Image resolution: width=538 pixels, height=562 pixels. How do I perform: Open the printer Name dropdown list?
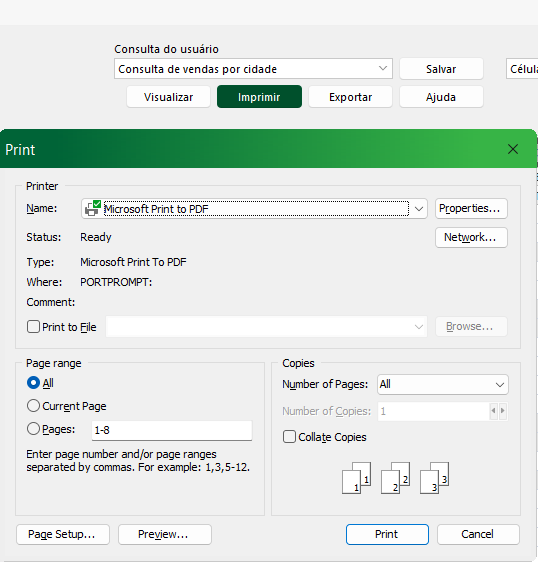419,209
